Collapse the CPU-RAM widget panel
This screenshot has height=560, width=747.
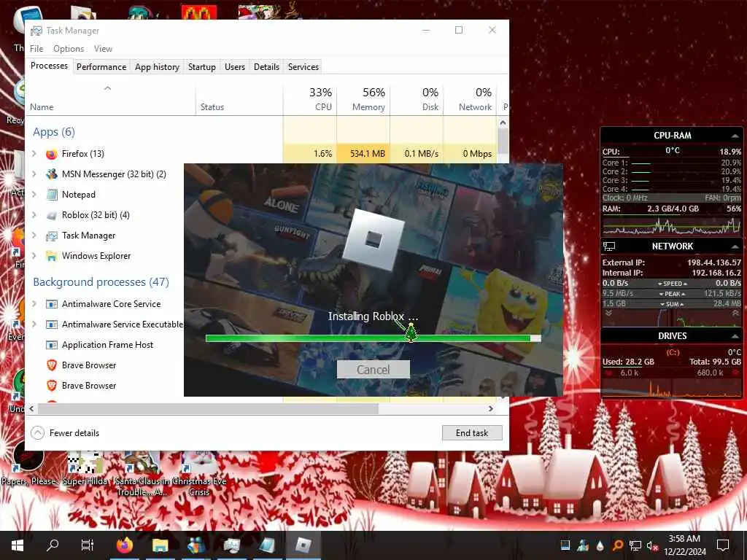point(735,136)
